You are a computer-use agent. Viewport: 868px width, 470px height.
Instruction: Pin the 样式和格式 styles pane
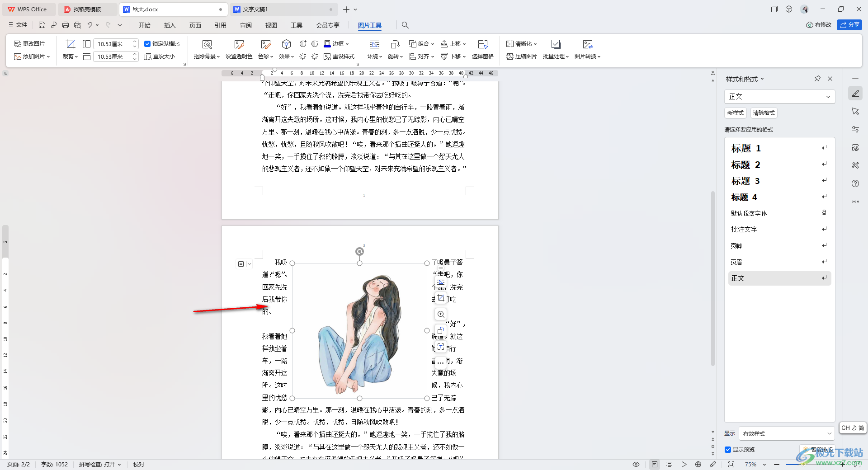click(817, 79)
